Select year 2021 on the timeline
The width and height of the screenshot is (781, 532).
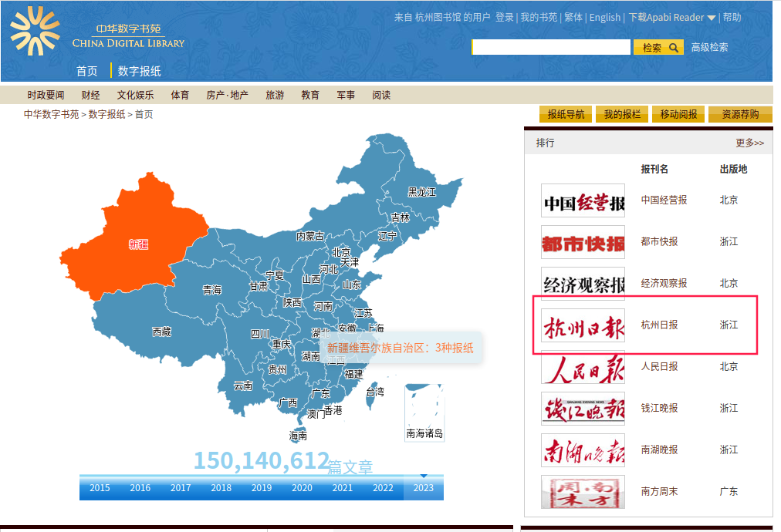342,488
